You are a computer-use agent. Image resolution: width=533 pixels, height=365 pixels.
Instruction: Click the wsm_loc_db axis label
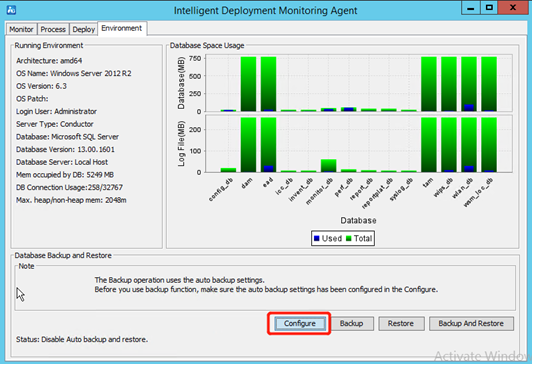[x=479, y=192]
